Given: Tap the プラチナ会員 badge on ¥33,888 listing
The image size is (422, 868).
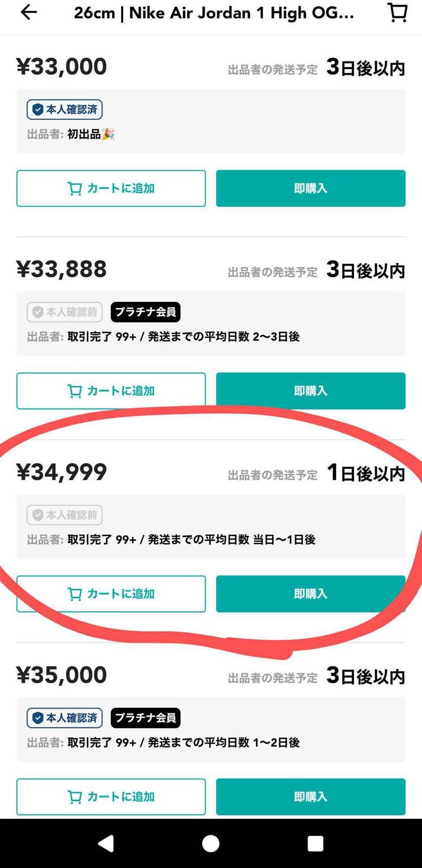Looking at the screenshot, I should click(145, 312).
